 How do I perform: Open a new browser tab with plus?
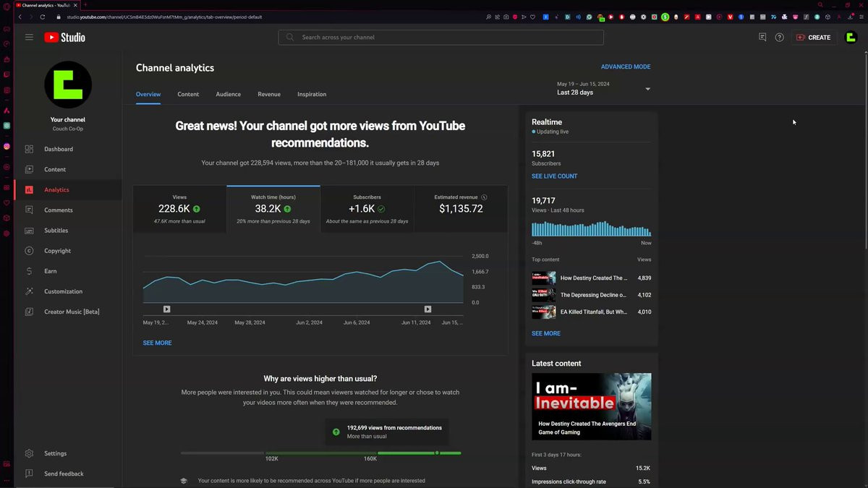point(85,5)
